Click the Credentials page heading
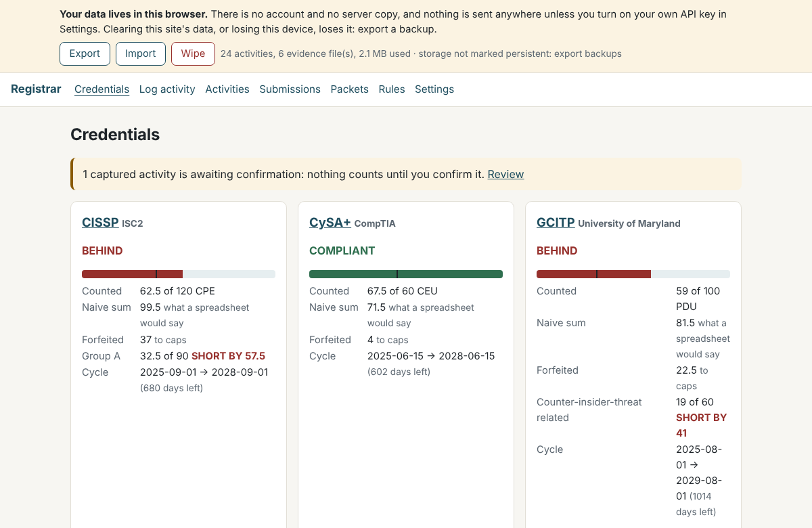Screen dimensions: 812x528 (115, 135)
